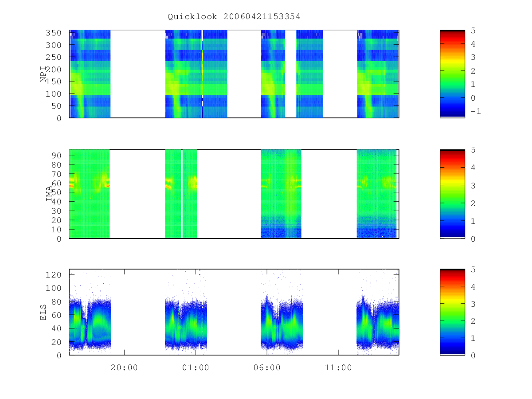This screenshot has width=532, height=399.
Task: Click the last IMA data block
Action: click(377, 194)
